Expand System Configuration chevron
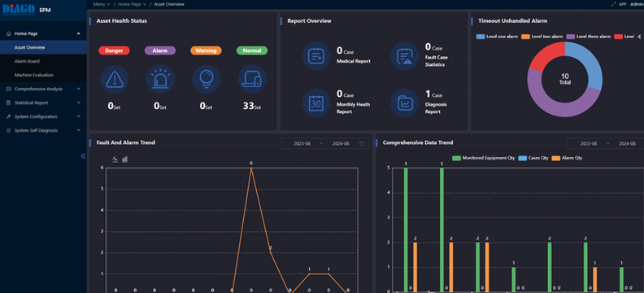The image size is (644, 293). tap(78, 116)
